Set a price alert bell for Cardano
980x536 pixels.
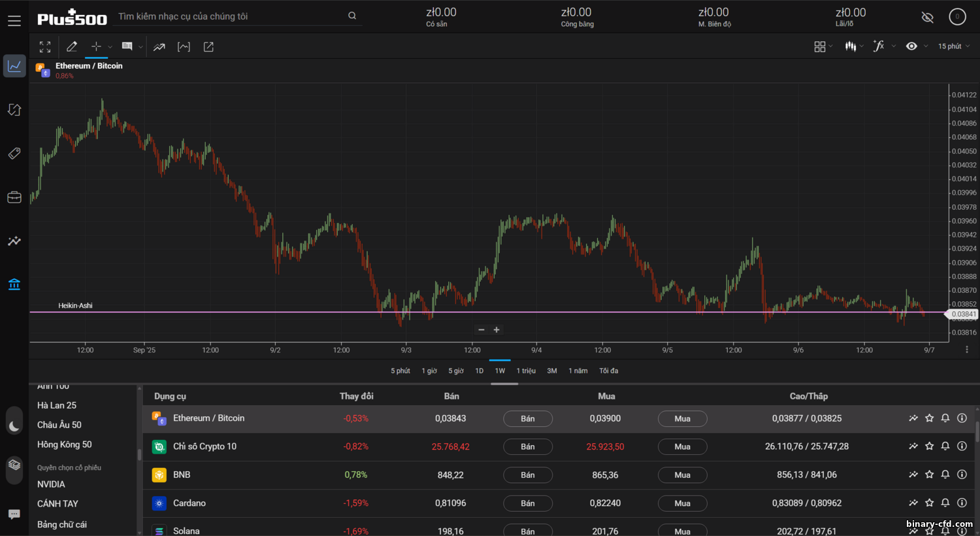point(945,503)
